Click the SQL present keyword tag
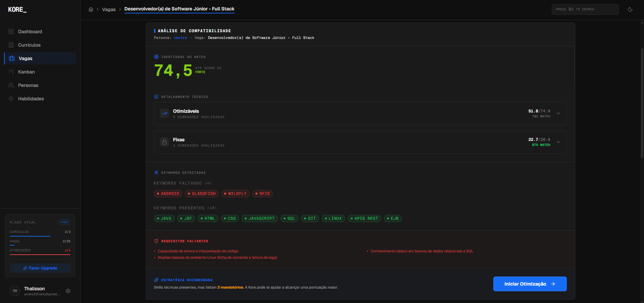This screenshot has width=644, height=303. [289, 218]
